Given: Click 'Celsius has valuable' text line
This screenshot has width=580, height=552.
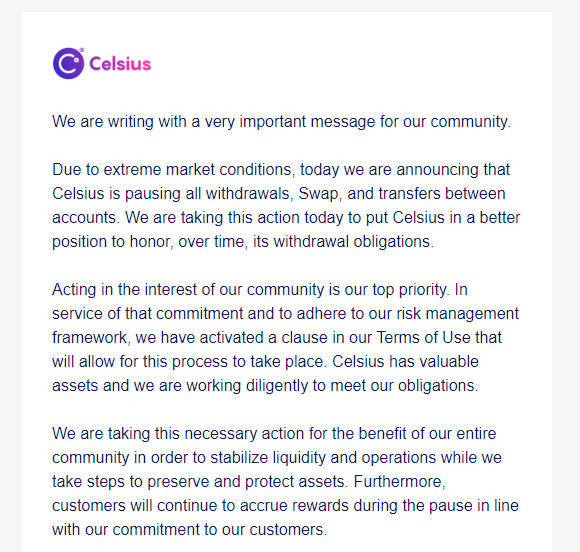Looking at the screenshot, I should 405,361.
